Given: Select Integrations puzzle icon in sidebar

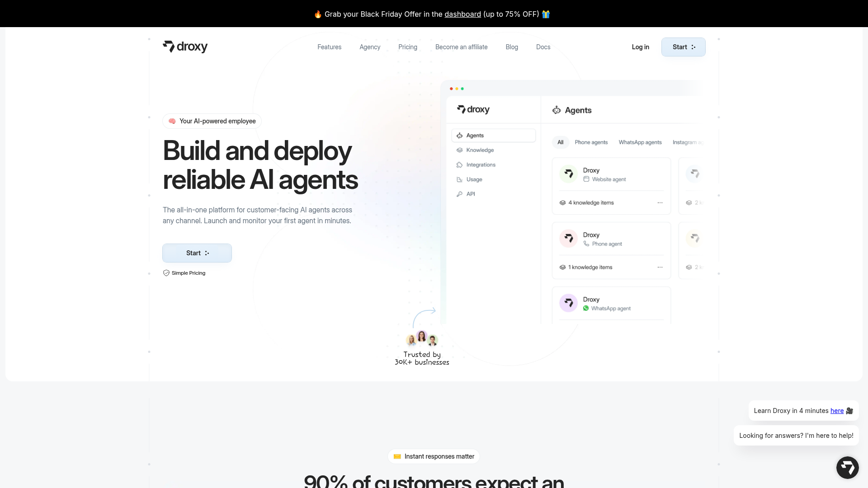Looking at the screenshot, I should 460,165.
